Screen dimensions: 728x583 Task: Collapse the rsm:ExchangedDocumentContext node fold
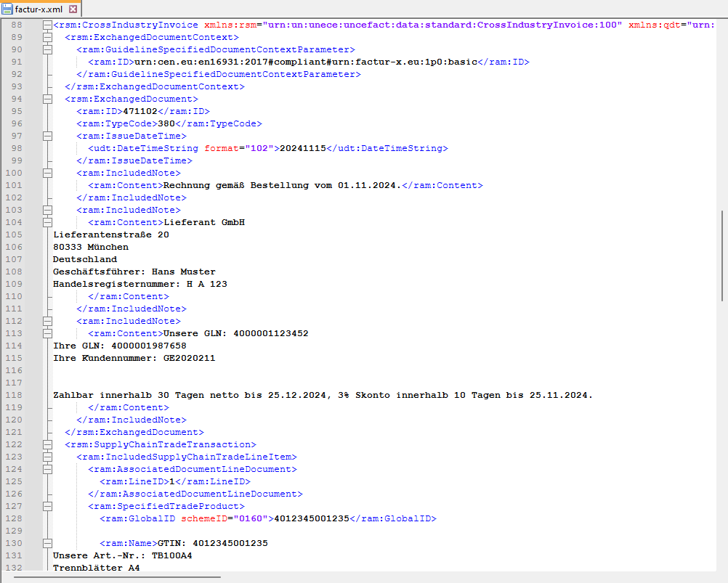pos(47,36)
